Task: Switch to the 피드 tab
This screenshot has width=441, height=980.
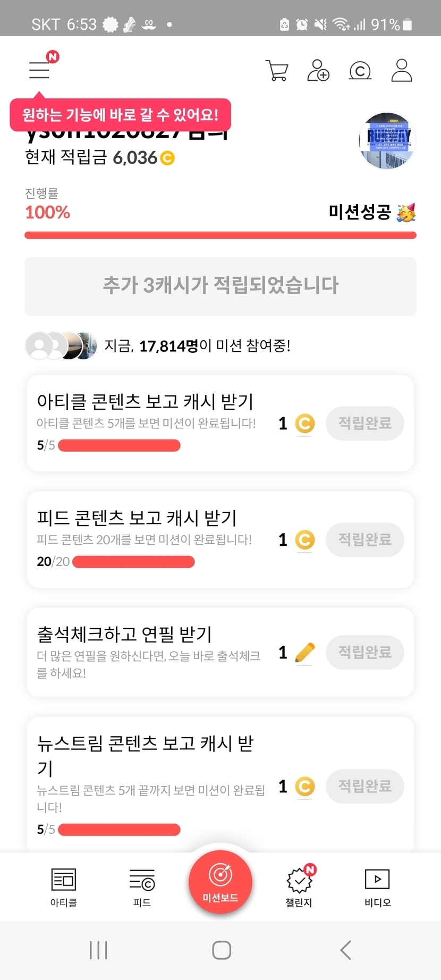Action: [x=142, y=886]
